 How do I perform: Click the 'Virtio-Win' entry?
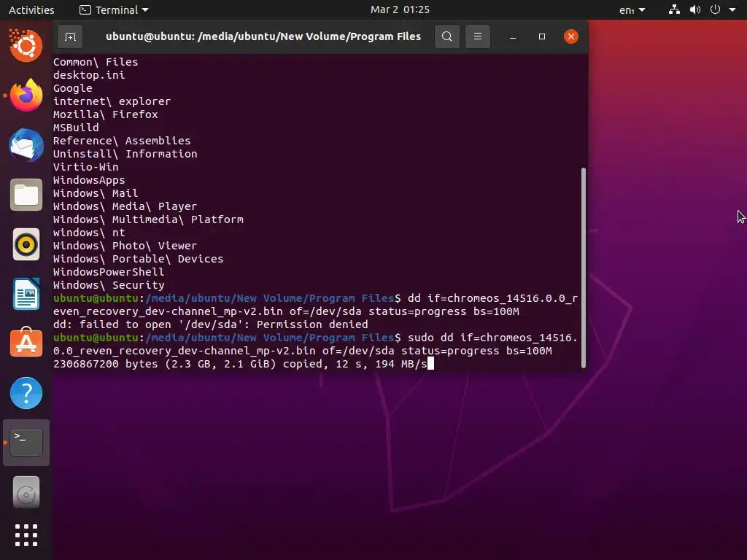(x=86, y=167)
